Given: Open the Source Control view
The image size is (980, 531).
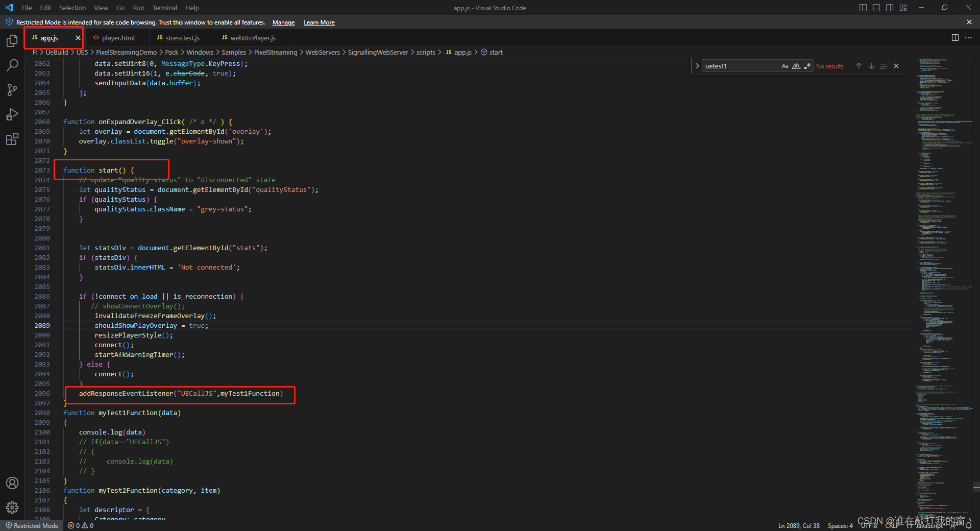Looking at the screenshot, I should (x=12, y=90).
